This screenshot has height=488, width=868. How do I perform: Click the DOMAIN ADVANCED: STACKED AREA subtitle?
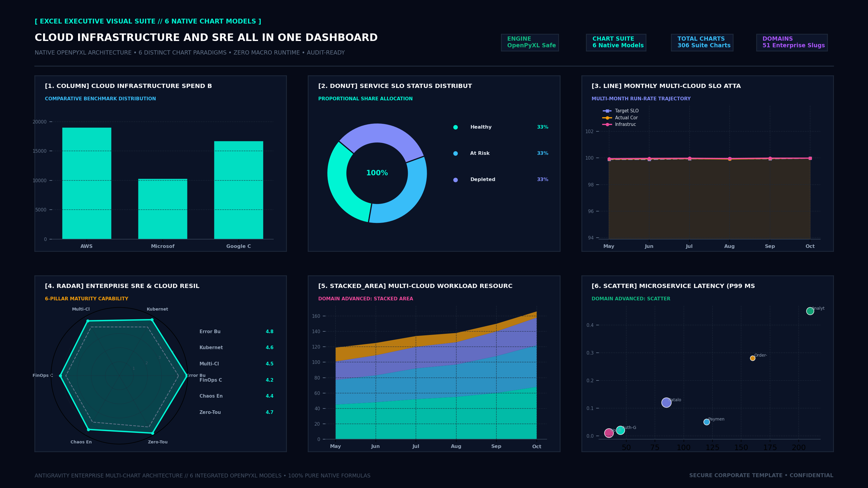click(x=366, y=299)
